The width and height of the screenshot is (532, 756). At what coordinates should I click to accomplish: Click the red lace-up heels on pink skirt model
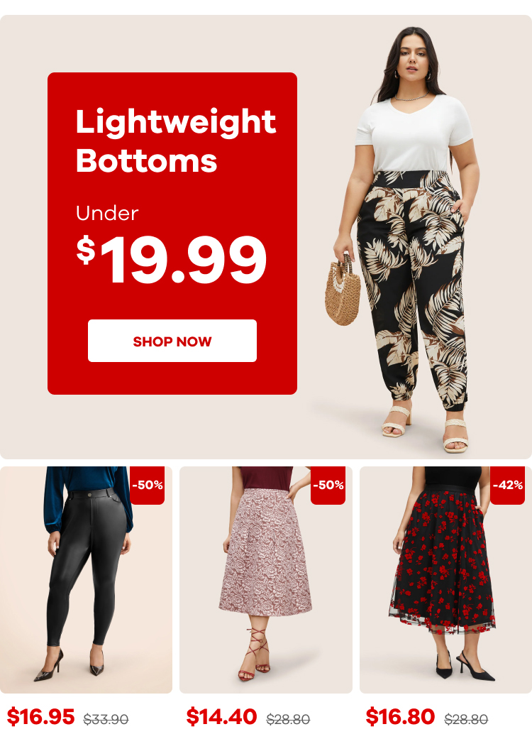(255, 653)
